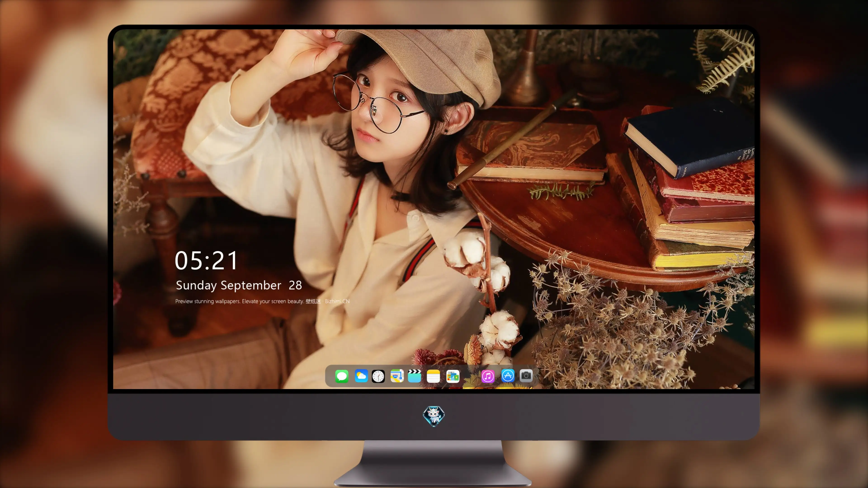Launch the blue App Store icon
This screenshot has width=868, height=488.
click(508, 375)
